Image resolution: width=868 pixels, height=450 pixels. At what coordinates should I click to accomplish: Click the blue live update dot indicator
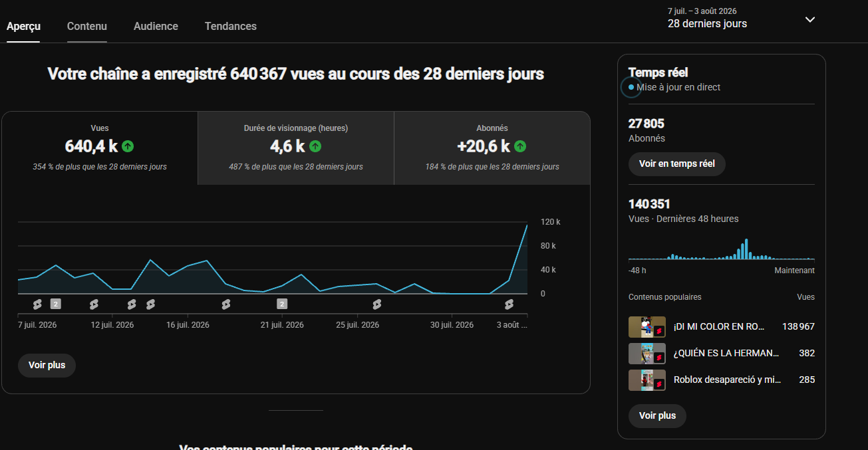click(x=631, y=87)
